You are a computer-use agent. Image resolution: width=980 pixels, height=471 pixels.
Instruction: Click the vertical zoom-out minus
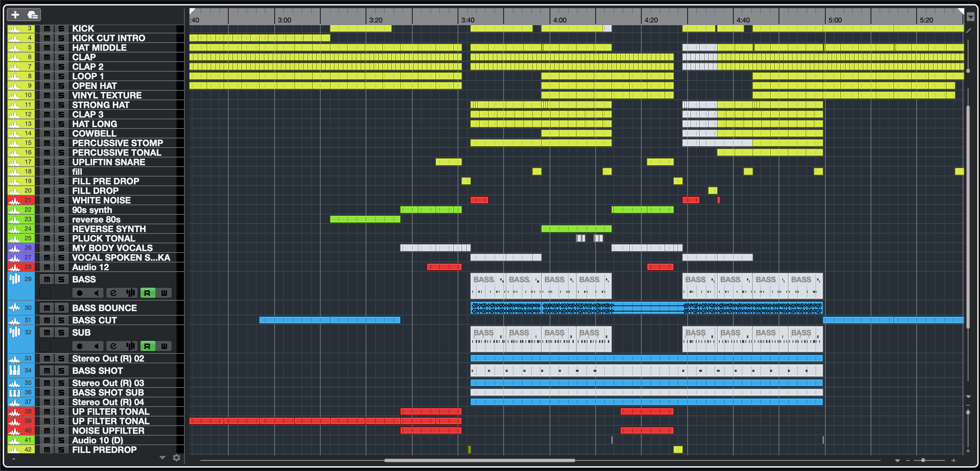pyautogui.click(x=968, y=406)
